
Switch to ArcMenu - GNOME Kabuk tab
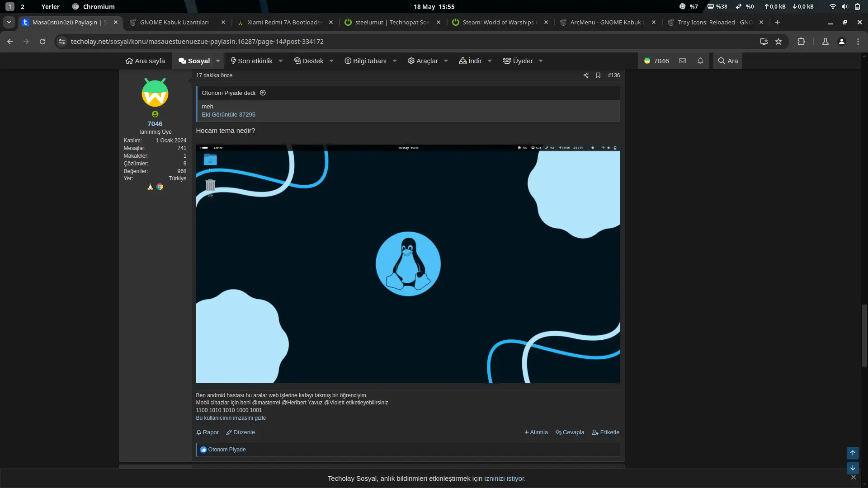607,22
